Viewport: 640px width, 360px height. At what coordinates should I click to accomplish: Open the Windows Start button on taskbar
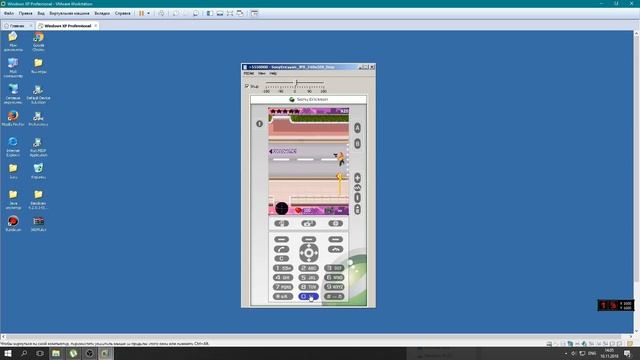click(x=8, y=353)
